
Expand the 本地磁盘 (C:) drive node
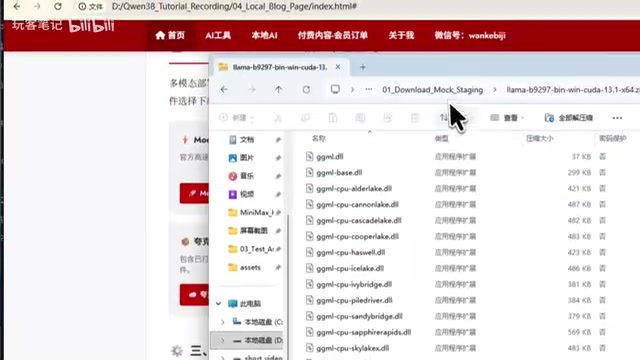[222, 322]
